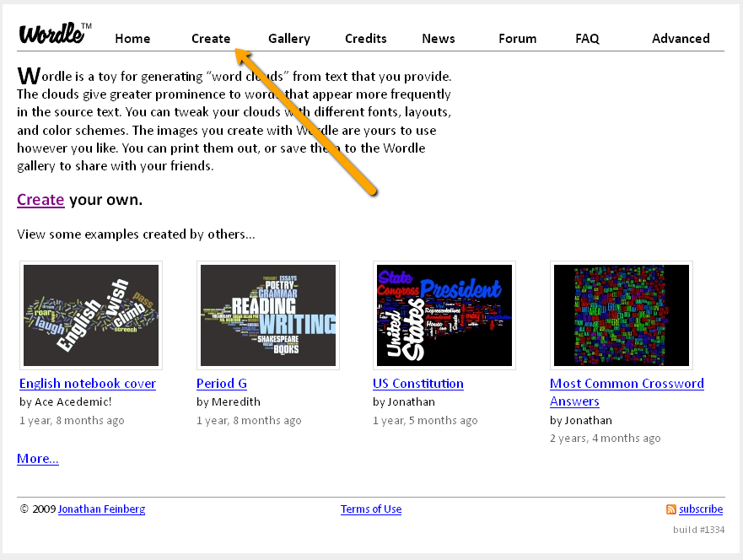Open the News page
The width and height of the screenshot is (743, 560).
point(439,39)
